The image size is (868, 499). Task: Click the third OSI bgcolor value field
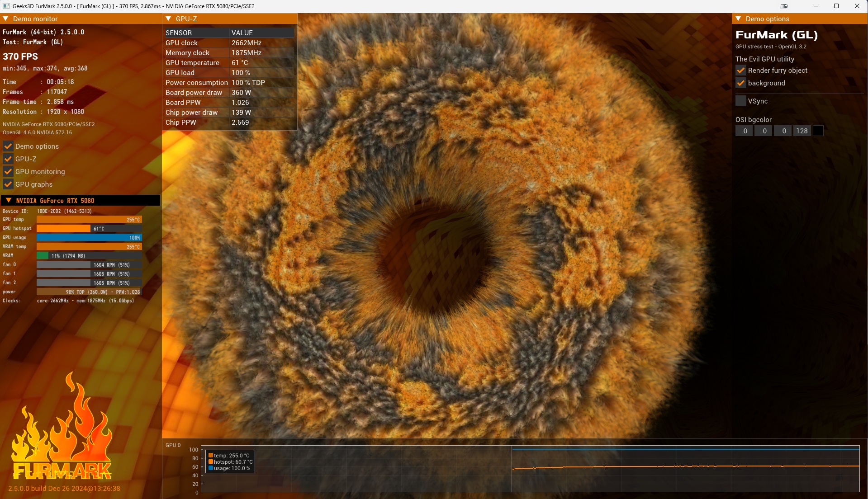point(783,131)
